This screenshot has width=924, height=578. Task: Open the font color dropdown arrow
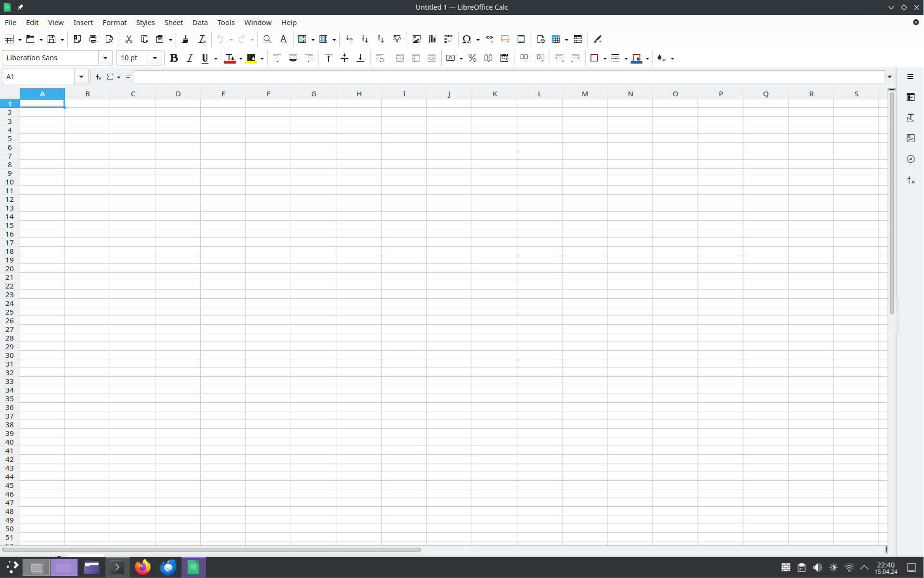[x=241, y=58]
